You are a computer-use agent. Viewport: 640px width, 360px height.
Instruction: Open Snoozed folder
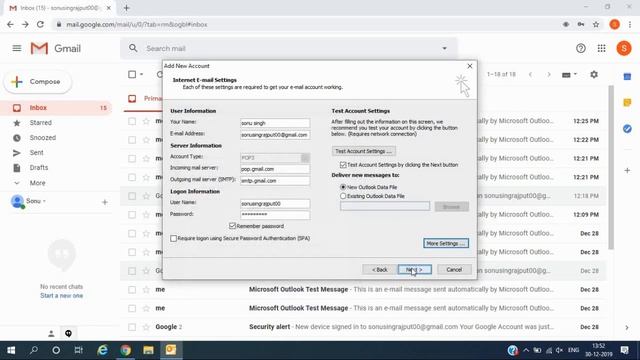tap(56, 138)
